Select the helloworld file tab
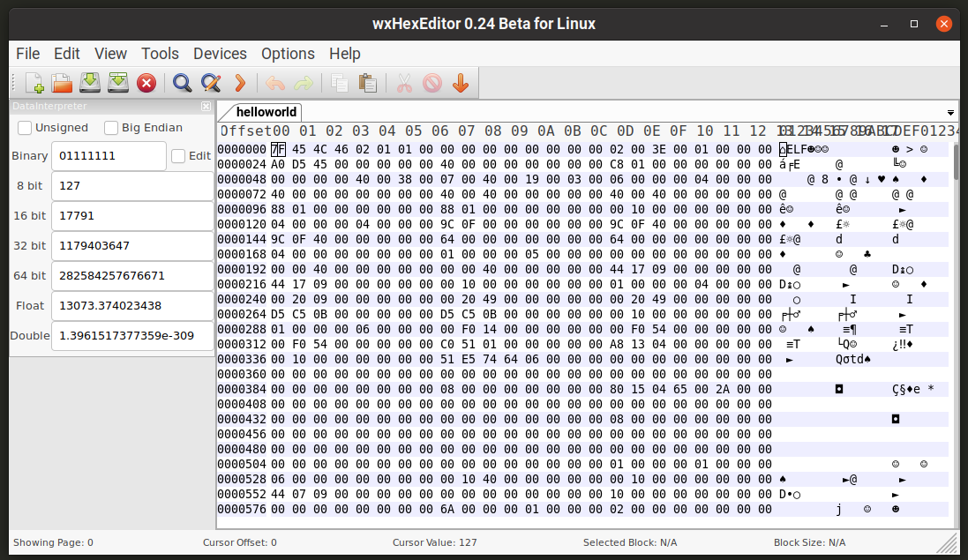 click(267, 112)
